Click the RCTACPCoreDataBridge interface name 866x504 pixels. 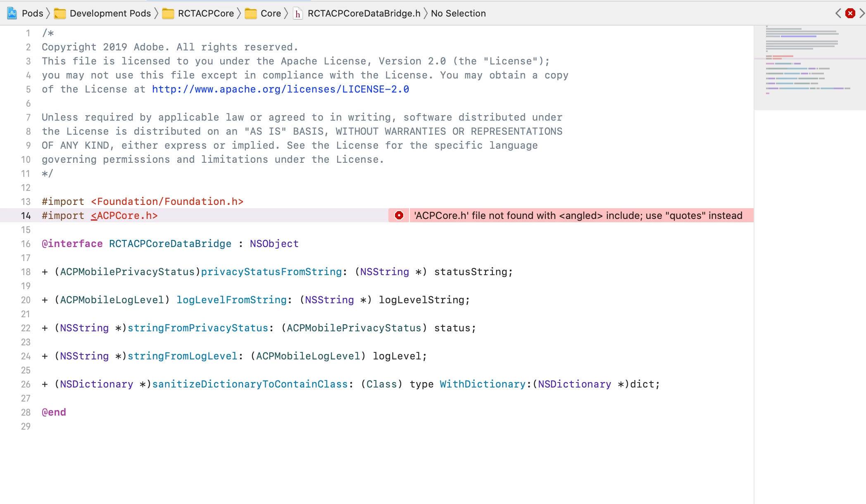[170, 244]
